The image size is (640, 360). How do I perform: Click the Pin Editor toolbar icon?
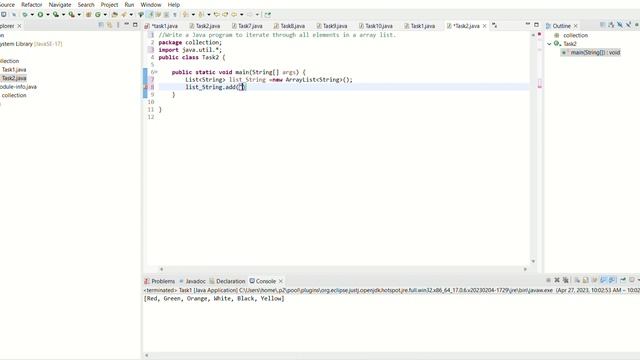268,15
